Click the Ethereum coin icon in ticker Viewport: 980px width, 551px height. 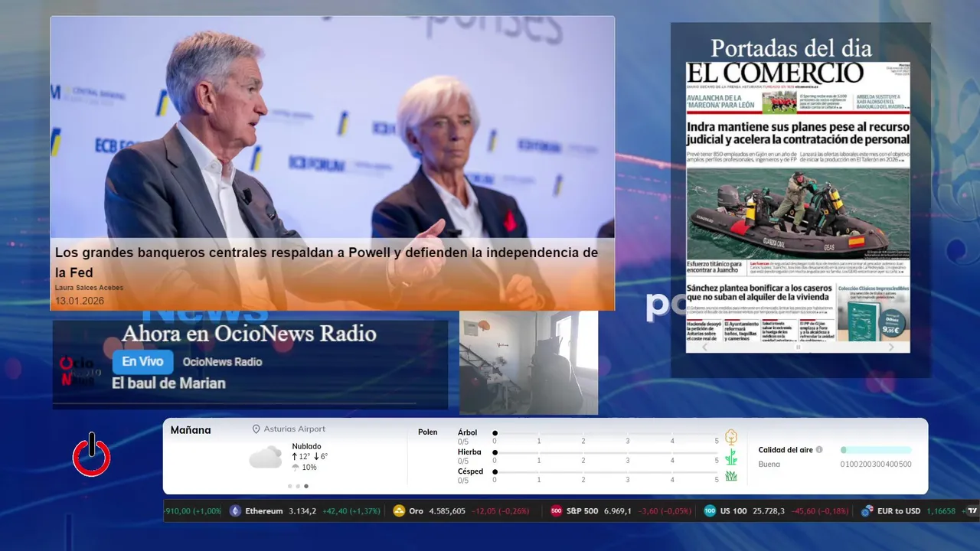pos(235,511)
